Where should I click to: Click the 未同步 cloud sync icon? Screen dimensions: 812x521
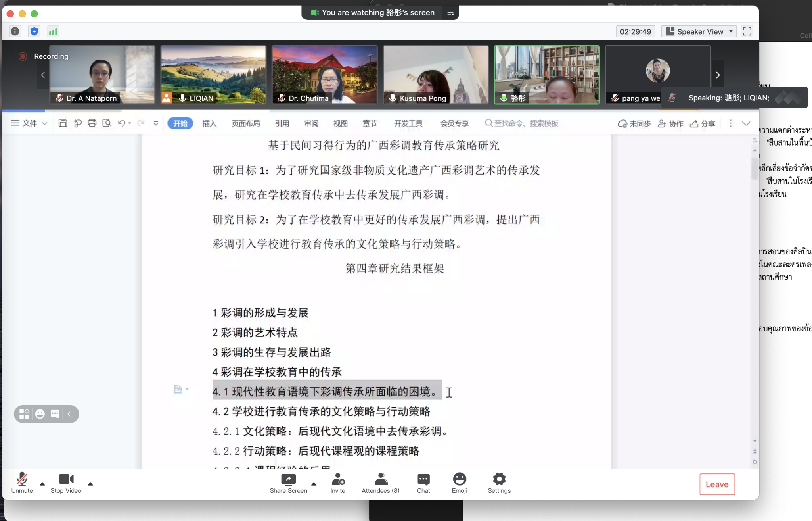(634, 124)
